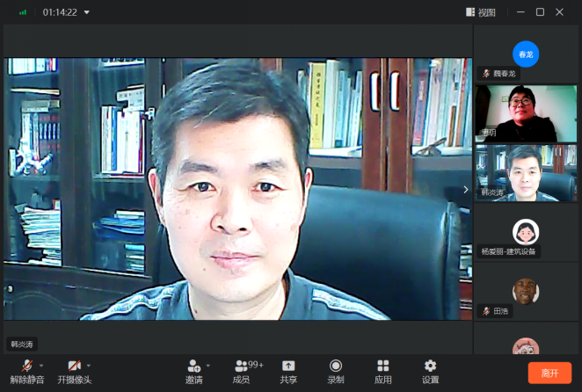Viewport: 582px width, 392px height.
Task: Open the 成员 members list
Action: 242,366
